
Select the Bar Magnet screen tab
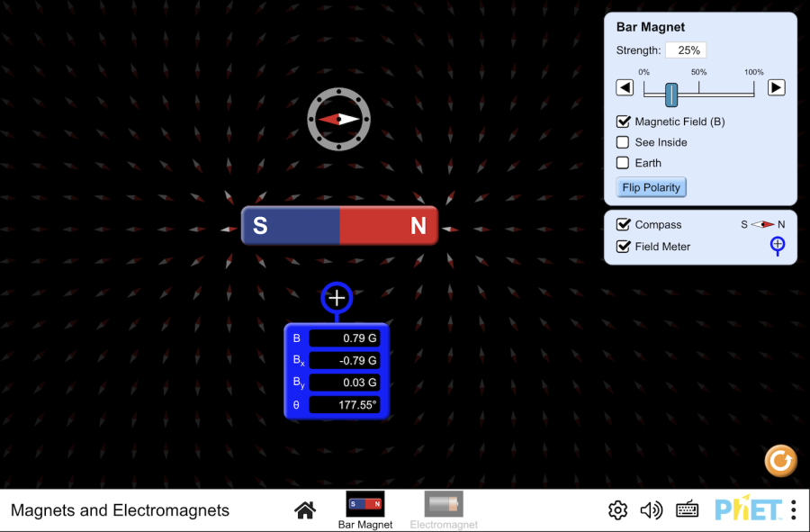(x=365, y=510)
